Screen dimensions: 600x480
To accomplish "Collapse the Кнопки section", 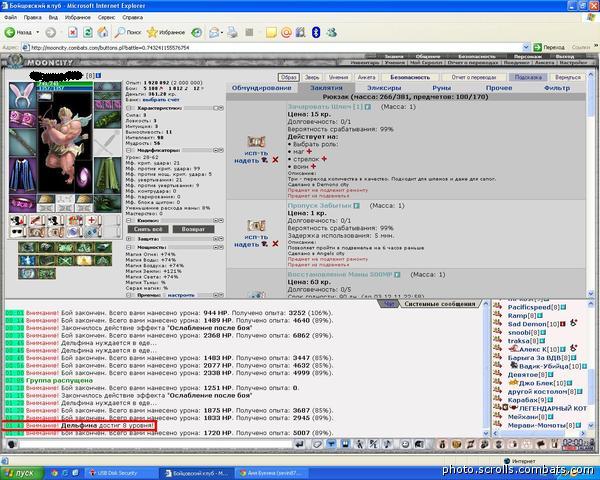I will tap(129, 220).
